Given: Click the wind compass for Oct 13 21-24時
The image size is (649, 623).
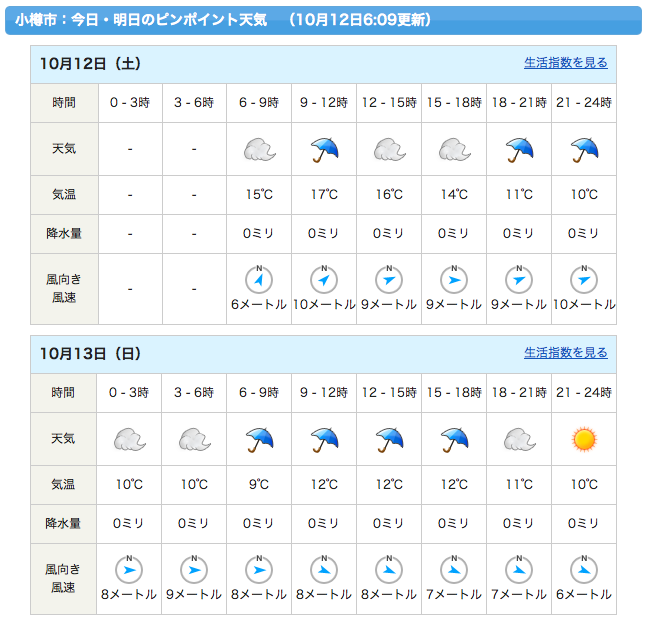Looking at the screenshot, I should (x=584, y=569).
